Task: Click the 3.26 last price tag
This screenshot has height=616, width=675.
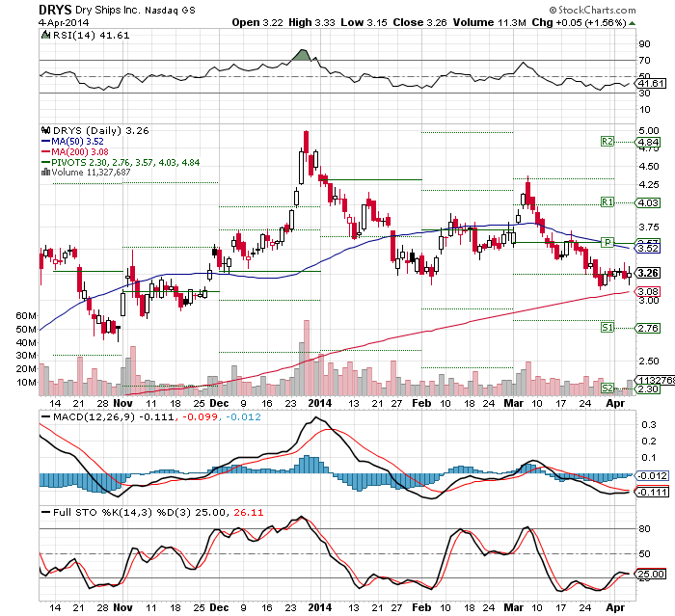Action: (x=648, y=274)
